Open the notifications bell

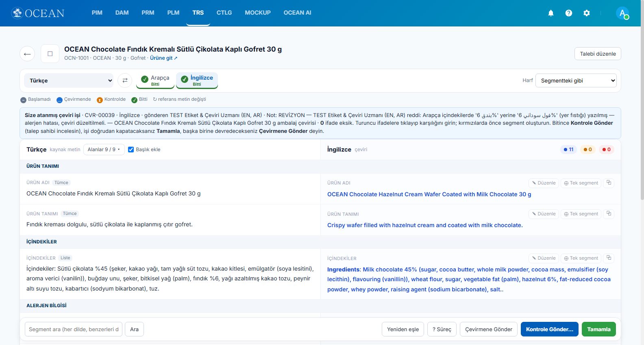coord(551,13)
